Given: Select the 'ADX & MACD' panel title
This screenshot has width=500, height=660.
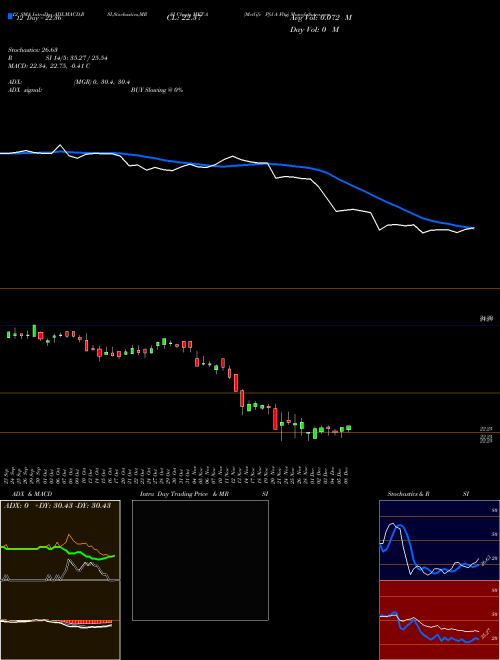Looking at the screenshot, I should click(x=32, y=494).
